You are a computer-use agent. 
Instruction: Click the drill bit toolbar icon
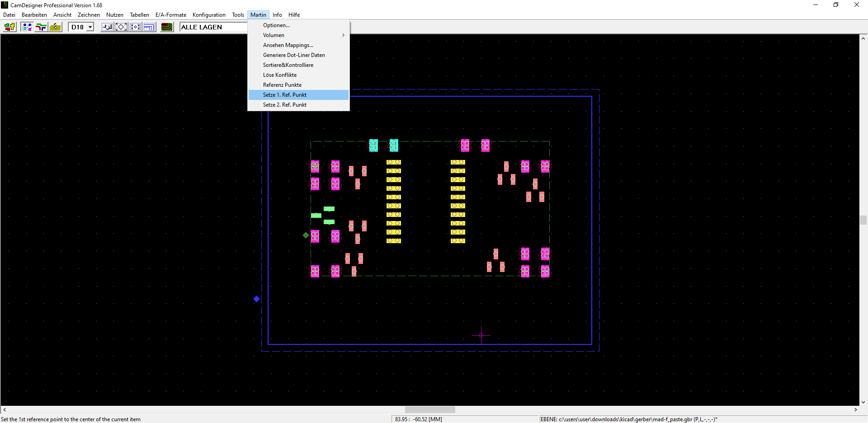pos(55,27)
